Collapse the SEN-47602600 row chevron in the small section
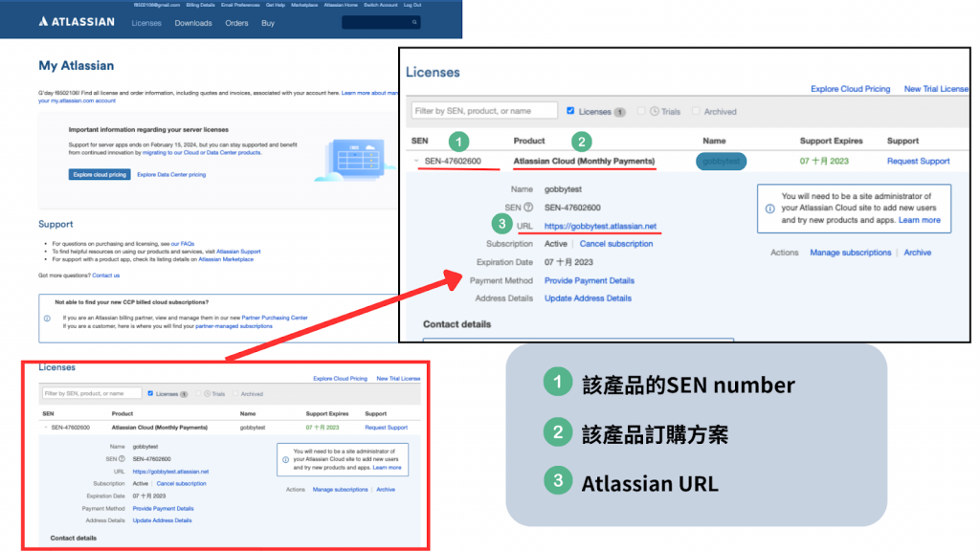 (46, 428)
